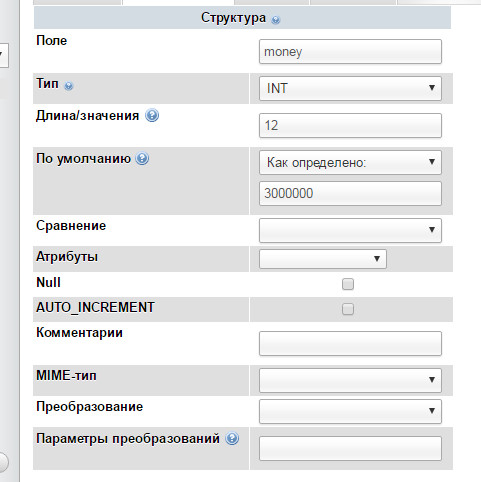Image resolution: width=481 pixels, height=482 pixels.
Task: Open the MIME-тип dropdown
Action: [x=350, y=380]
